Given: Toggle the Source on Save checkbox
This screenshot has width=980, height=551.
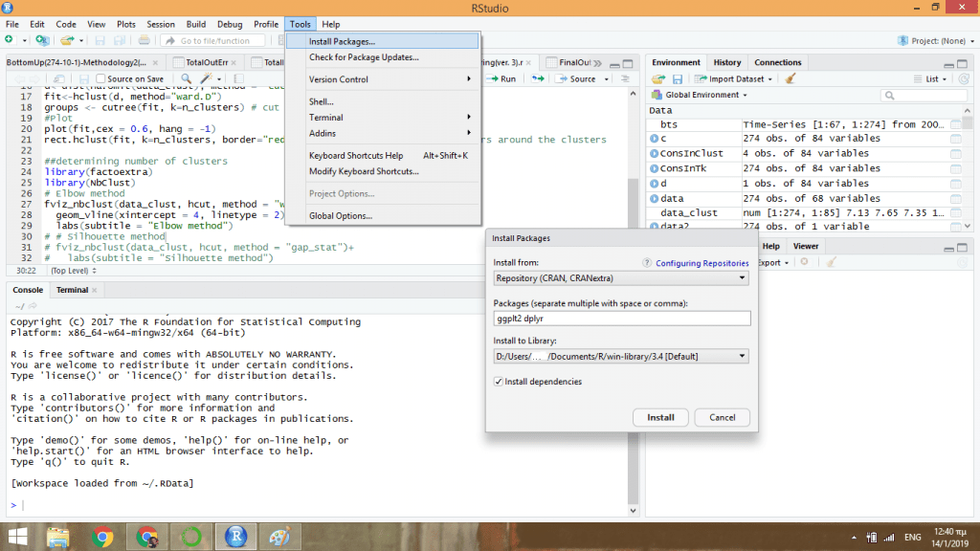Looking at the screenshot, I should click(x=101, y=78).
